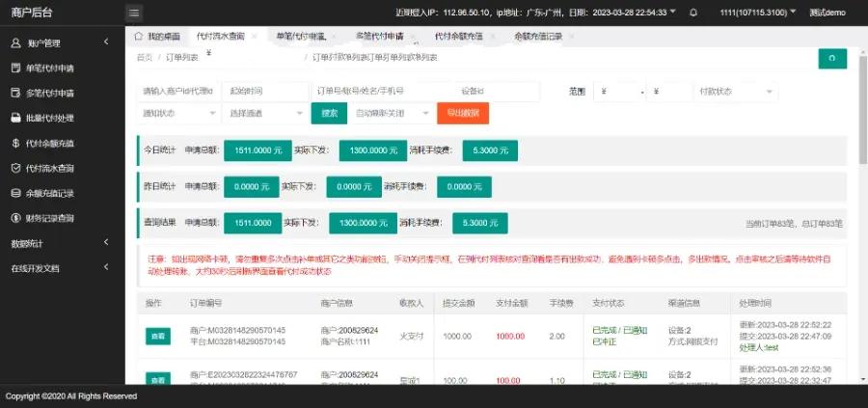This screenshot has width=868, height=408.
Task: Click the 商户后台 logo title
Action: click(x=32, y=13)
